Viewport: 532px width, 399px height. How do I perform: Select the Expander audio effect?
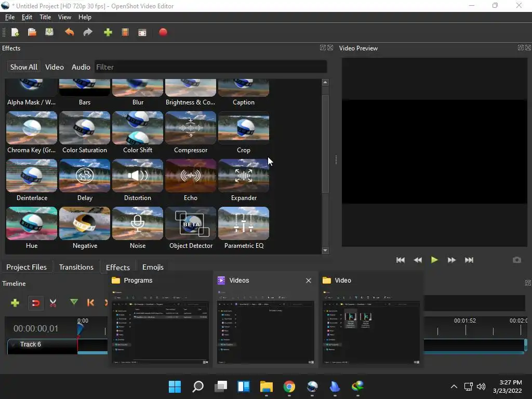(x=244, y=180)
